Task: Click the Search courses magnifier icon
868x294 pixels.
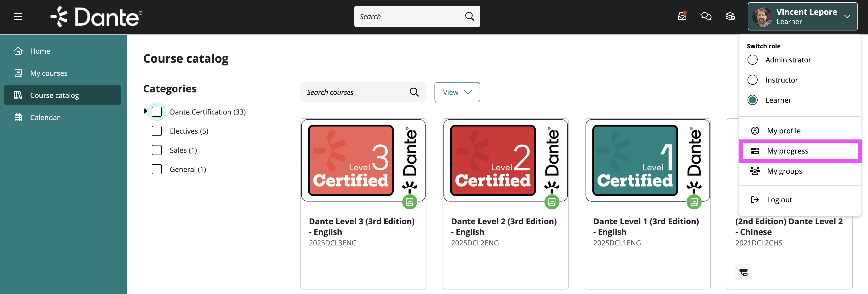Action: (414, 92)
